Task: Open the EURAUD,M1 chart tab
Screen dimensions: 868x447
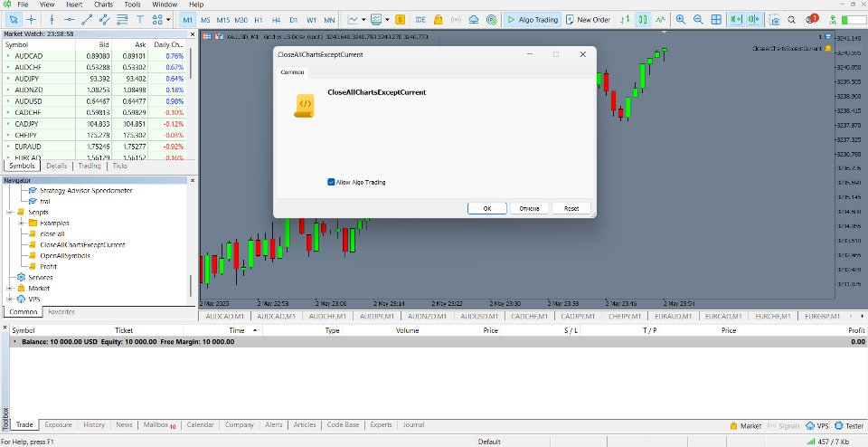Action: pos(673,317)
